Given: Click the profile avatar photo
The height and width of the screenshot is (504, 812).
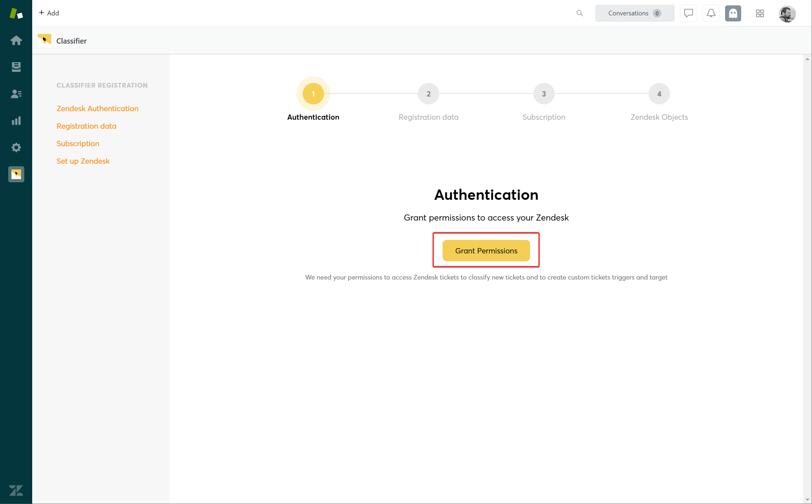Looking at the screenshot, I should click(787, 14).
